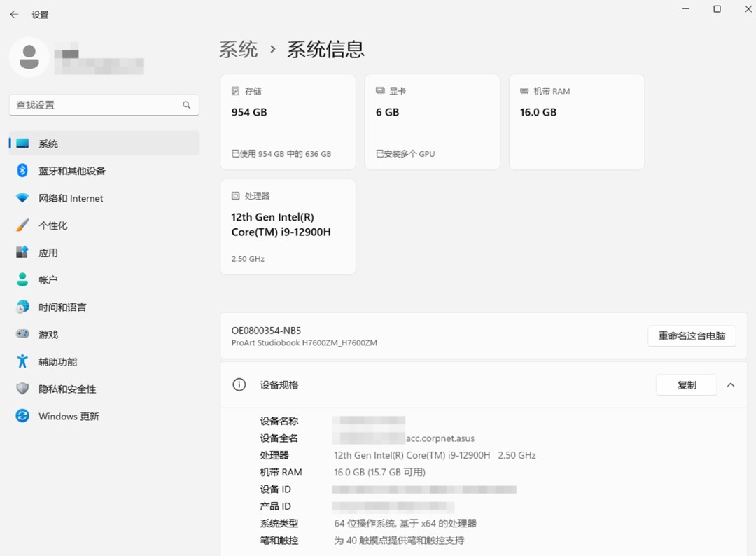Click the memory chip icon on RAM card
Viewport: 756px width, 556px height.
click(524, 90)
